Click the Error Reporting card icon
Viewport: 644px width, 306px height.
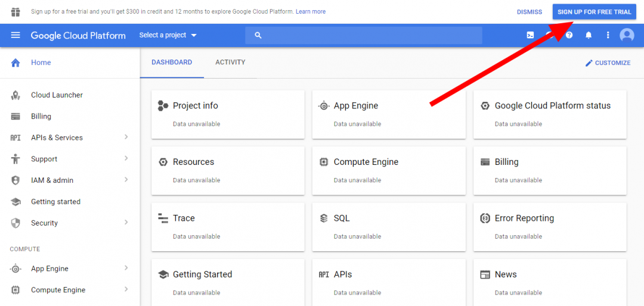[x=485, y=218]
